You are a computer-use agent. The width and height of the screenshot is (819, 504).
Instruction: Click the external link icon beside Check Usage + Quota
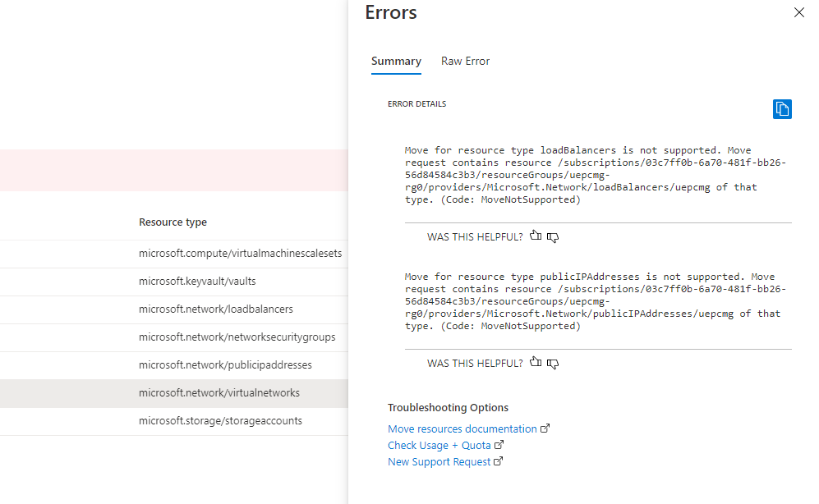tap(499, 444)
